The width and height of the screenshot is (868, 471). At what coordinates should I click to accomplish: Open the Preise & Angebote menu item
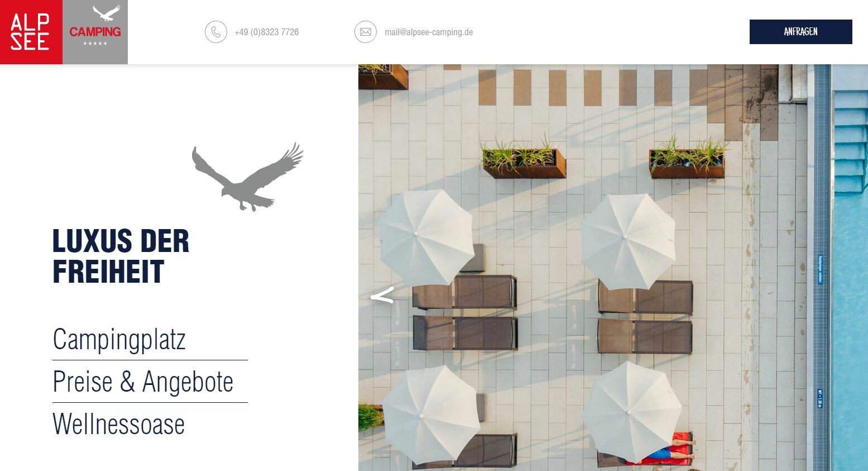143,382
